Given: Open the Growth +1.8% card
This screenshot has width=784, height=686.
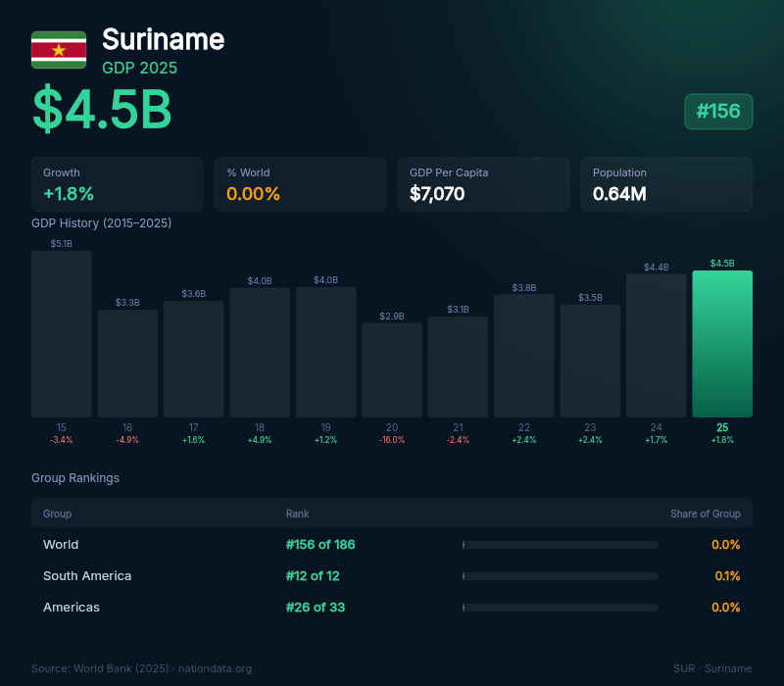Looking at the screenshot, I should pos(117,184).
